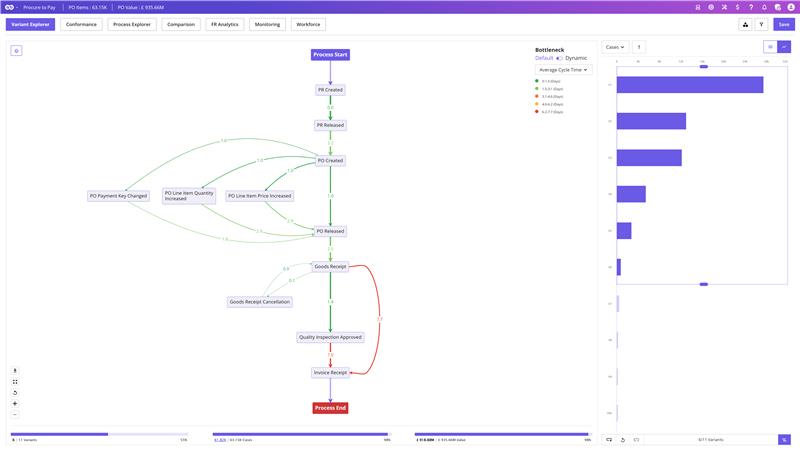Open the Variant Explorer tab
Screen dimensions: 800x450
[30, 24]
